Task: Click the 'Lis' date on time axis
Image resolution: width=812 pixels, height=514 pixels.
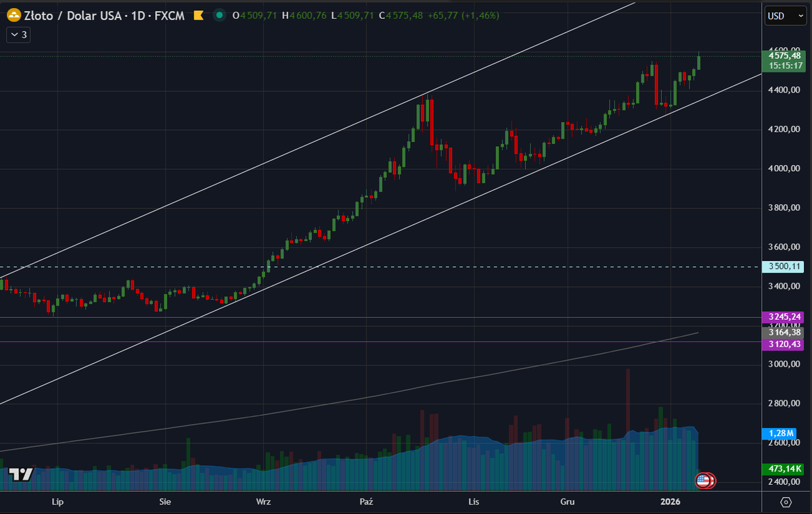Action: pos(474,502)
